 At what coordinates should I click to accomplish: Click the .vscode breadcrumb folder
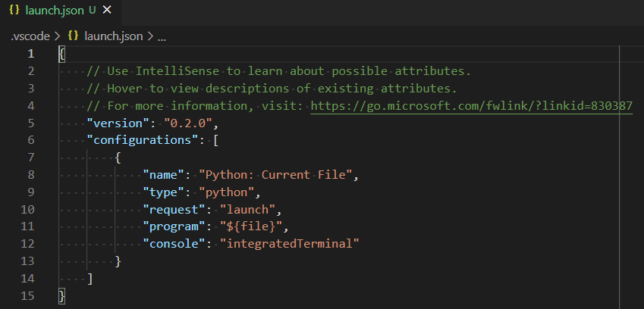click(x=30, y=36)
